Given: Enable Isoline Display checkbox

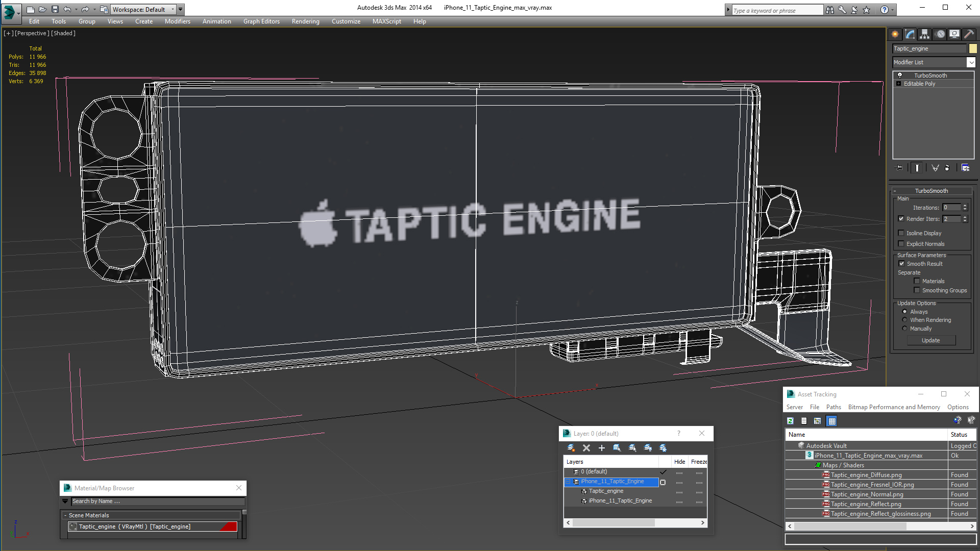Looking at the screenshot, I should click(901, 233).
